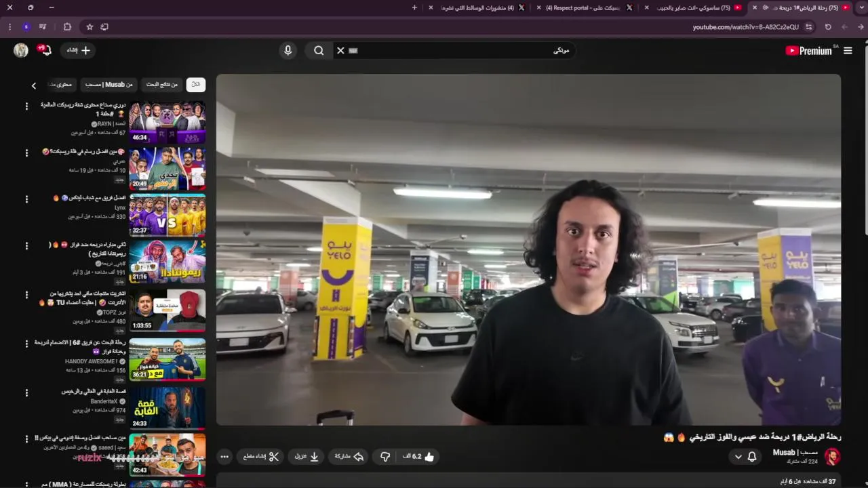Go forward in browser history
The image size is (868, 488).
point(844,27)
